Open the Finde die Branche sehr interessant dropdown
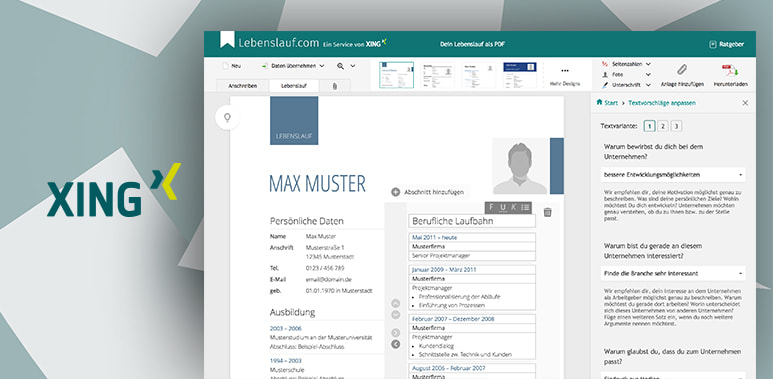Screen dimensions: 773x379 pyautogui.click(x=673, y=273)
